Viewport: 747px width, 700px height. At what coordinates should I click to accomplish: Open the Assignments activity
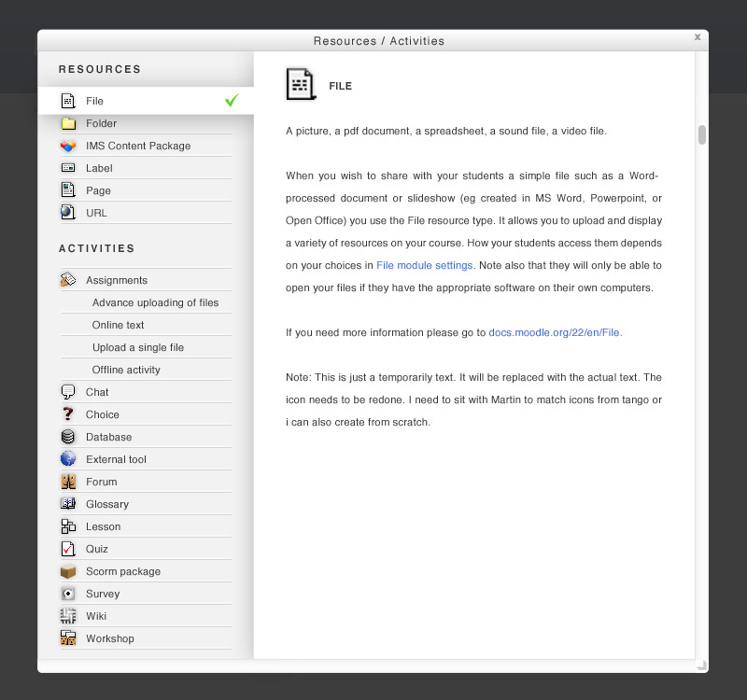(x=146, y=280)
